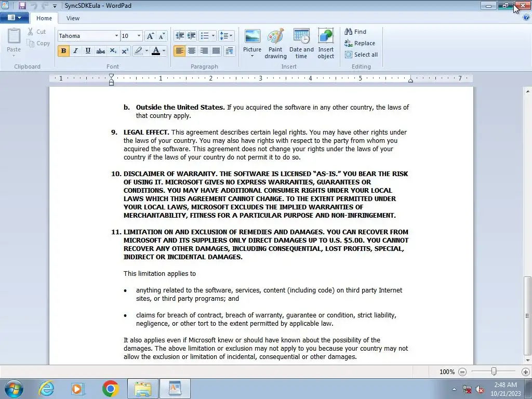The image size is (532, 399).
Task: Show hidden system tray icons
Action: [454, 389]
